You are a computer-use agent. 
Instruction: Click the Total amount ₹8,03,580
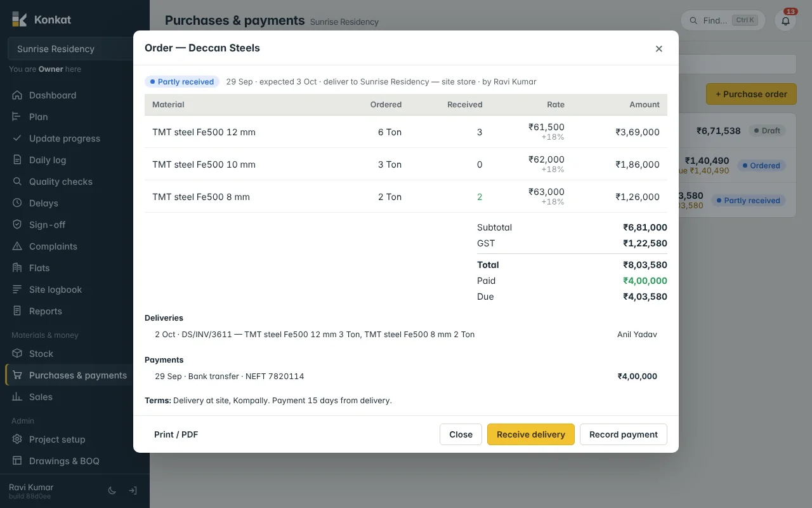coord(645,265)
